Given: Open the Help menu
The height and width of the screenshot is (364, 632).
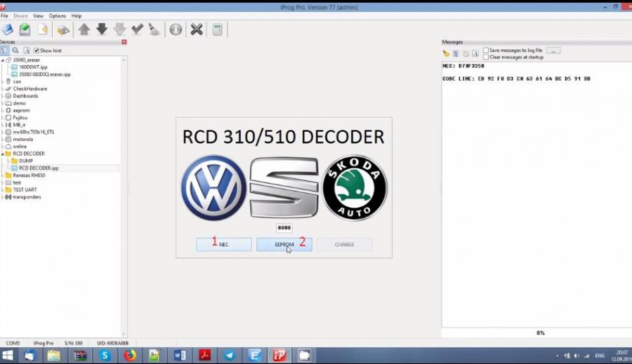Looking at the screenshot, I should 77,15.
